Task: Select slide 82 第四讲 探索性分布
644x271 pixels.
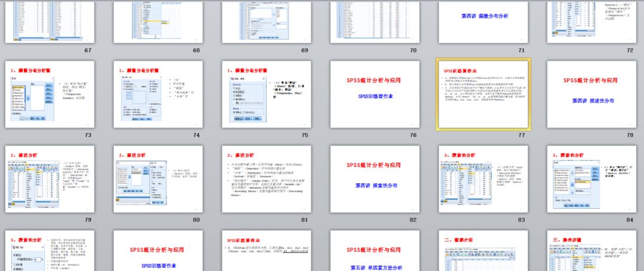Action: tap(375, 179)
